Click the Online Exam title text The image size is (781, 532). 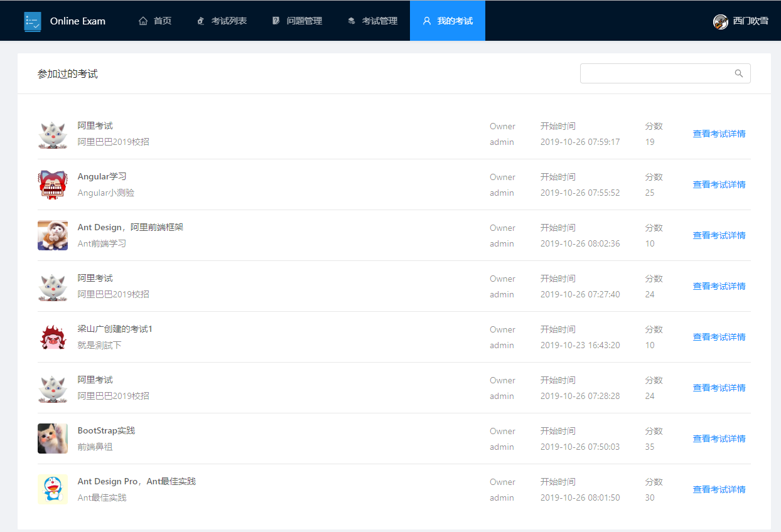click(x=78, y=21)
